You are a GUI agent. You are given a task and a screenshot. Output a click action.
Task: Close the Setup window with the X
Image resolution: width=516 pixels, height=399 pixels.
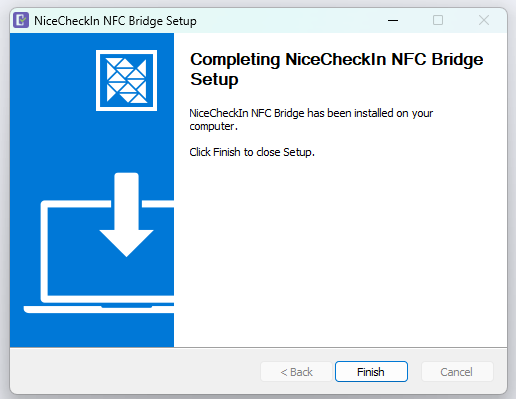tap(484, 20)
